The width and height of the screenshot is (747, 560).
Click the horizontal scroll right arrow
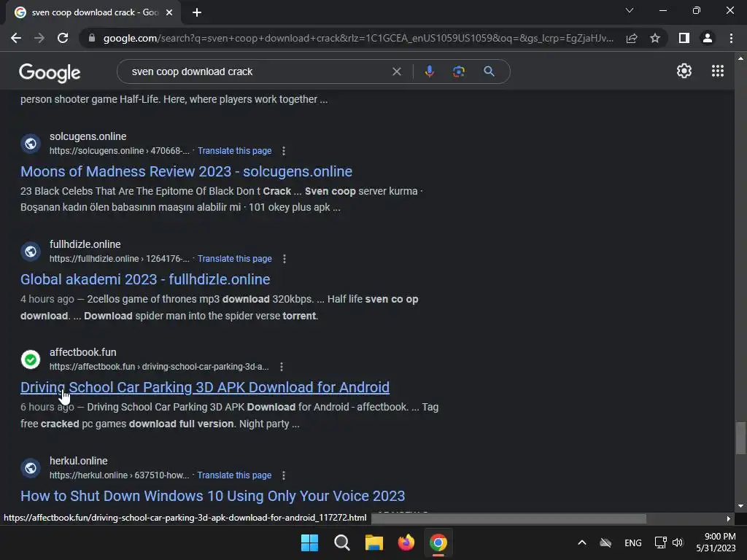pyautogui.click(x=729, y=518)
